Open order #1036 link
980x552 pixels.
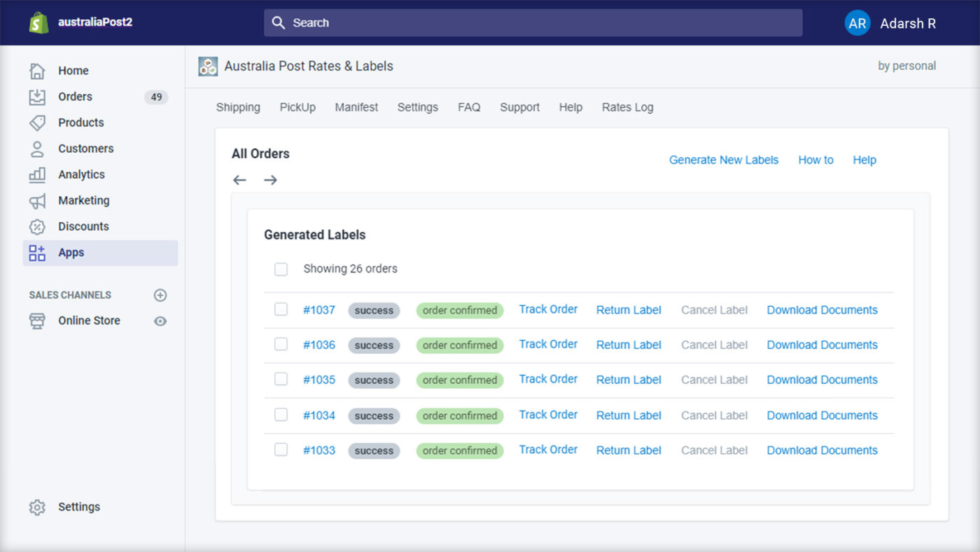[x=319, y=345]
